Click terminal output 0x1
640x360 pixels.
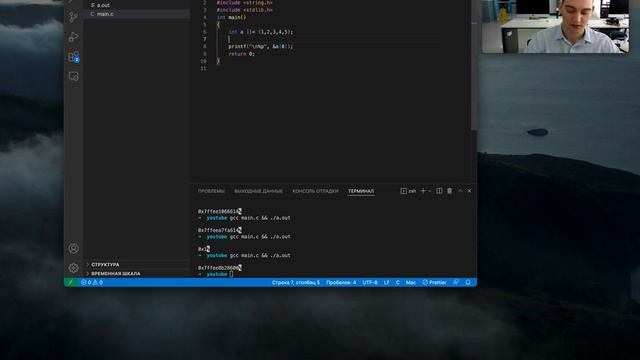point(204,249)
